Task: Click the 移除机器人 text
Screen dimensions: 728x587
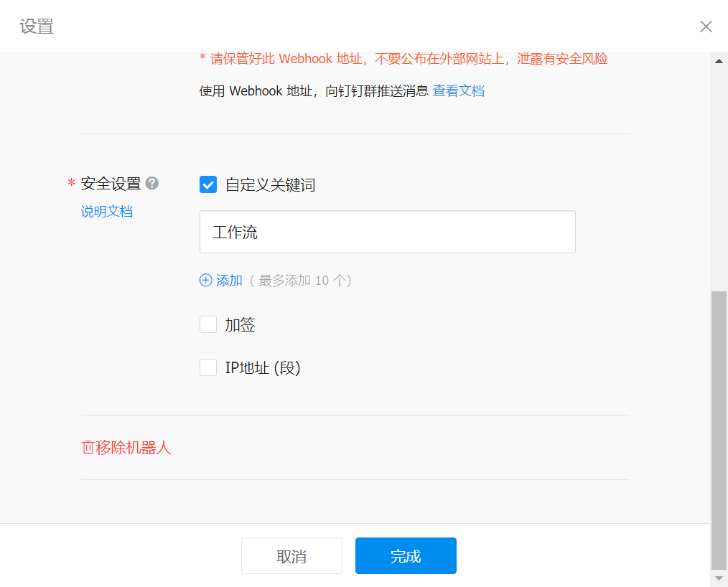Action: pos(134,448)
